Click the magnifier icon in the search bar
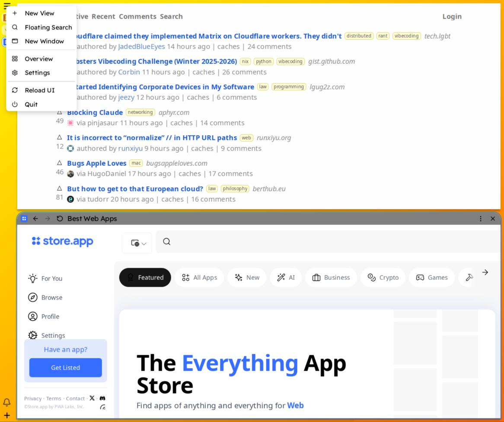Screen dimensions: 504x422 click(x=167, y=241)
